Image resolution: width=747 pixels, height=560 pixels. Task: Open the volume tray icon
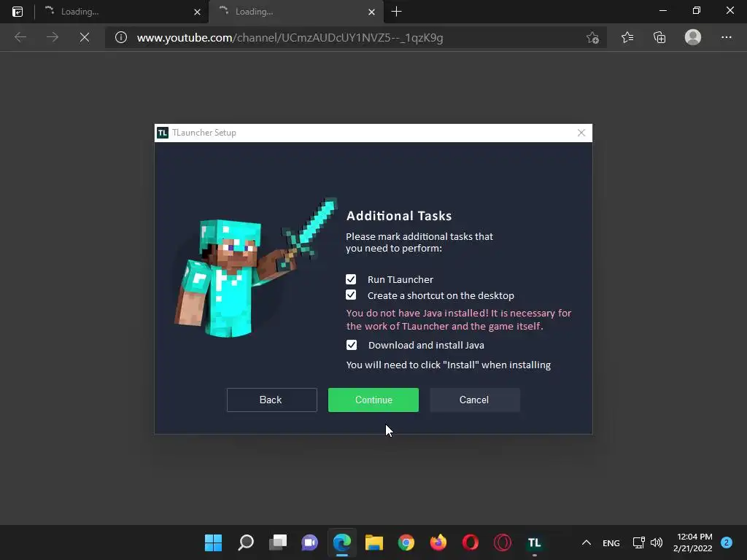pos(657,542)
